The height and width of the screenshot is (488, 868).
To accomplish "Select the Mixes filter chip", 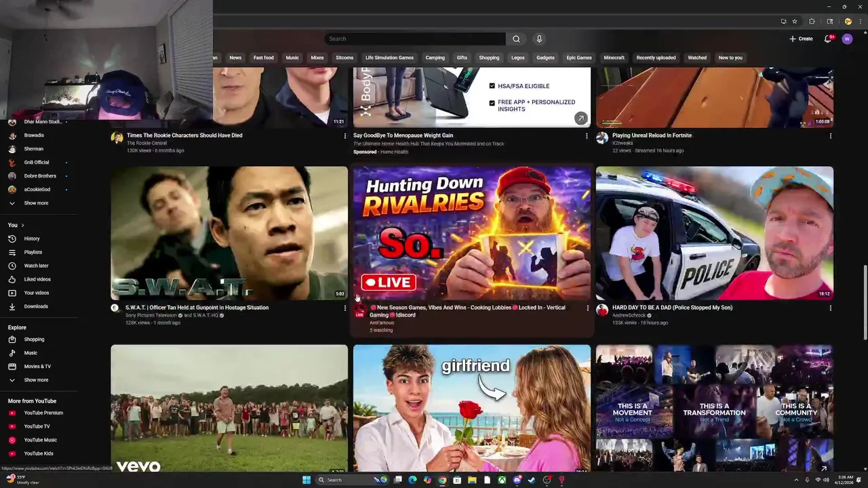I will 317,58.
